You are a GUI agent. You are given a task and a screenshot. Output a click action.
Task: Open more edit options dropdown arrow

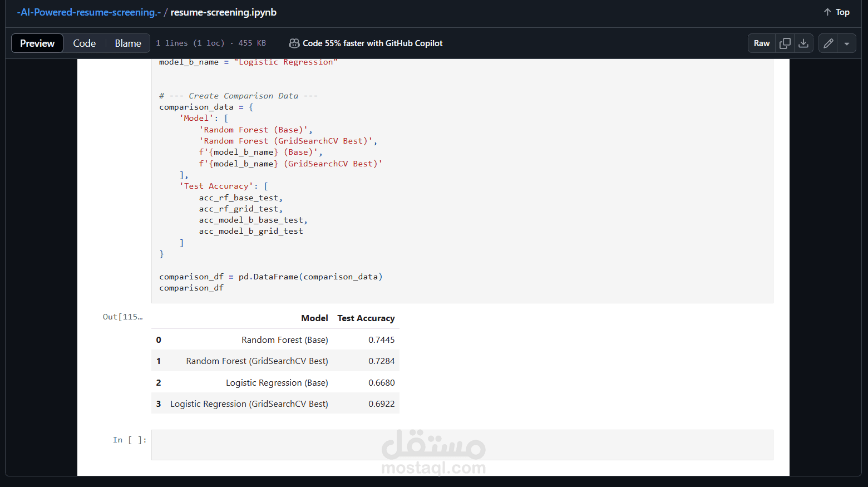[x=847, y=43]
